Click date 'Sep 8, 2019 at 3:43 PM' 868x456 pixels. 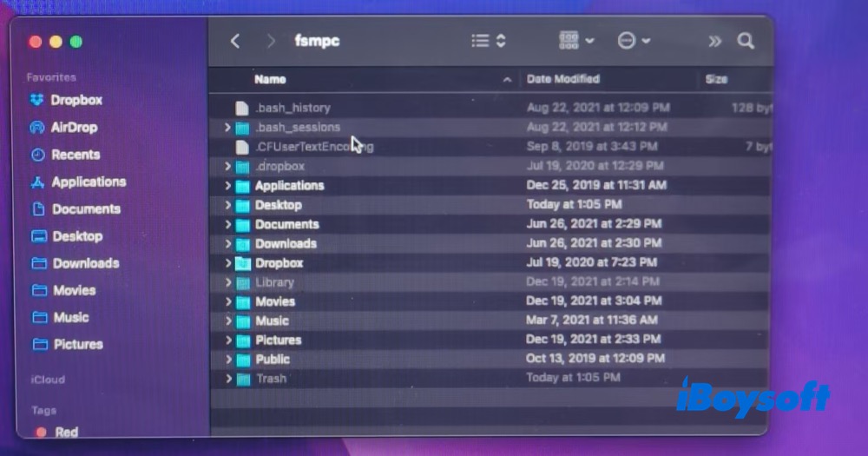tap(592, 147)
